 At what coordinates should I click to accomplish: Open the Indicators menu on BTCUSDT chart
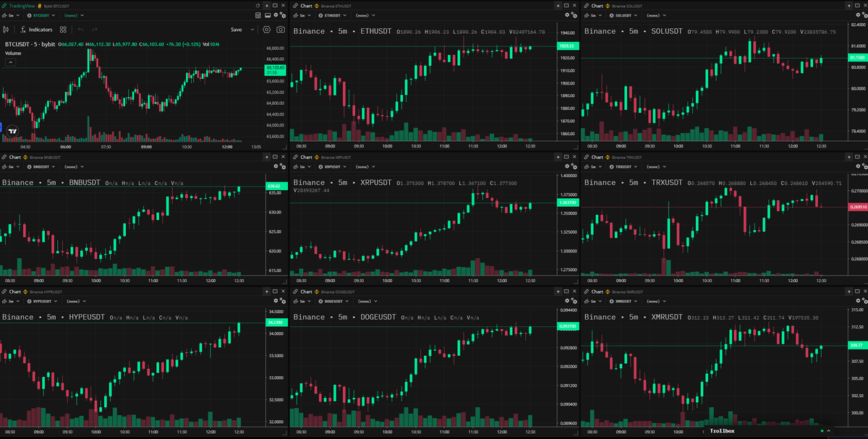point(36,30)
